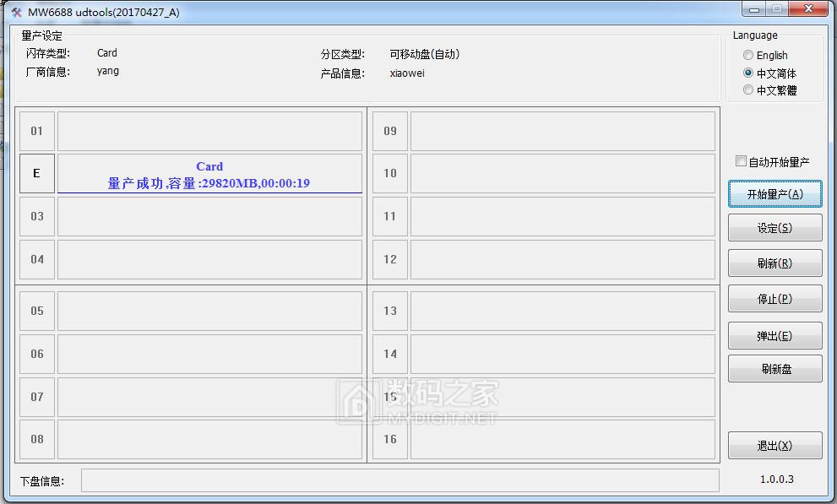
Task: Click empty status panel for slot 09
Action: (x=563, y=131)
